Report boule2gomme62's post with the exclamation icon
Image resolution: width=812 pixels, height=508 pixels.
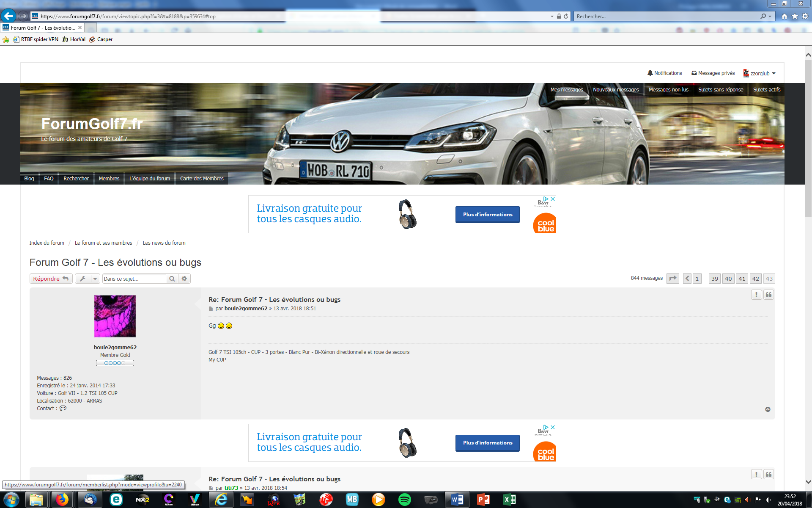coord(756,295)
